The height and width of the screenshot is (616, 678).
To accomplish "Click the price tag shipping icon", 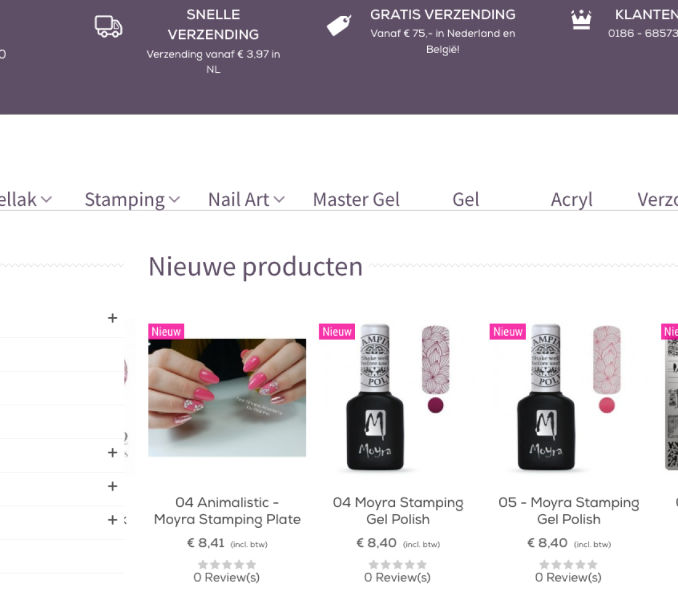I will [x=338, y=25].
